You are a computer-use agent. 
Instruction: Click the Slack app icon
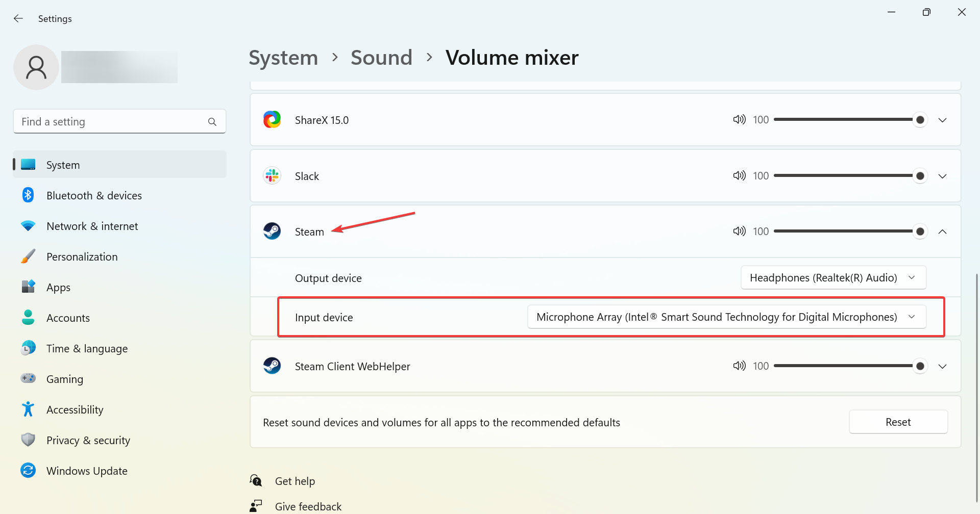click(x=272, y=176)
